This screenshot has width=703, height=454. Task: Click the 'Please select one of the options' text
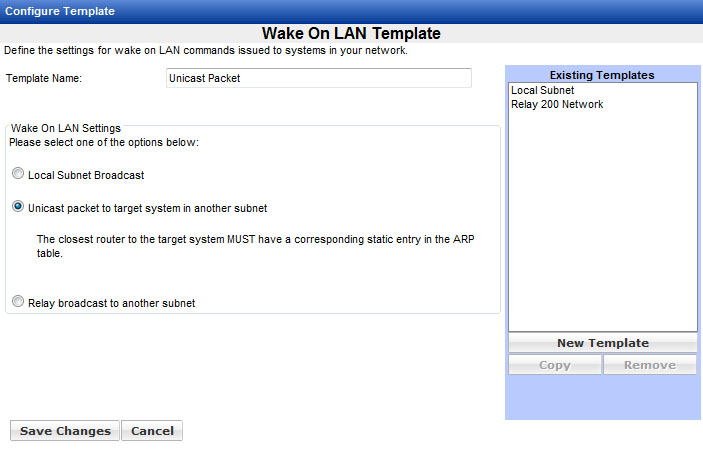[x=104, y=142]
